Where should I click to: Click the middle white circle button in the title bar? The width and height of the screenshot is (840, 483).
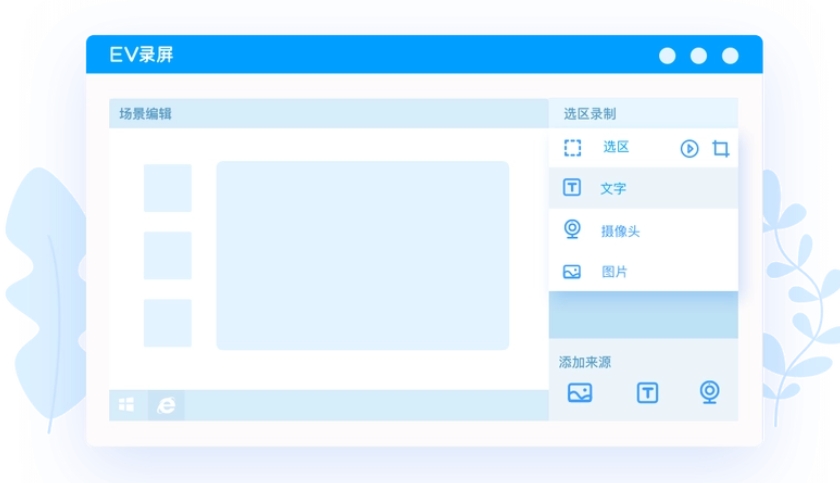(699, 56)
